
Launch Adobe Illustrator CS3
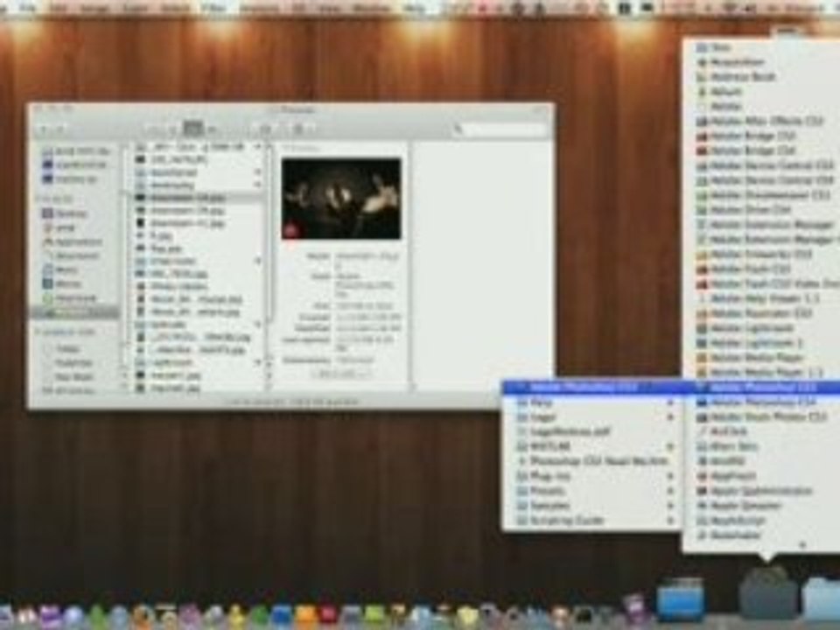[755, 313]
